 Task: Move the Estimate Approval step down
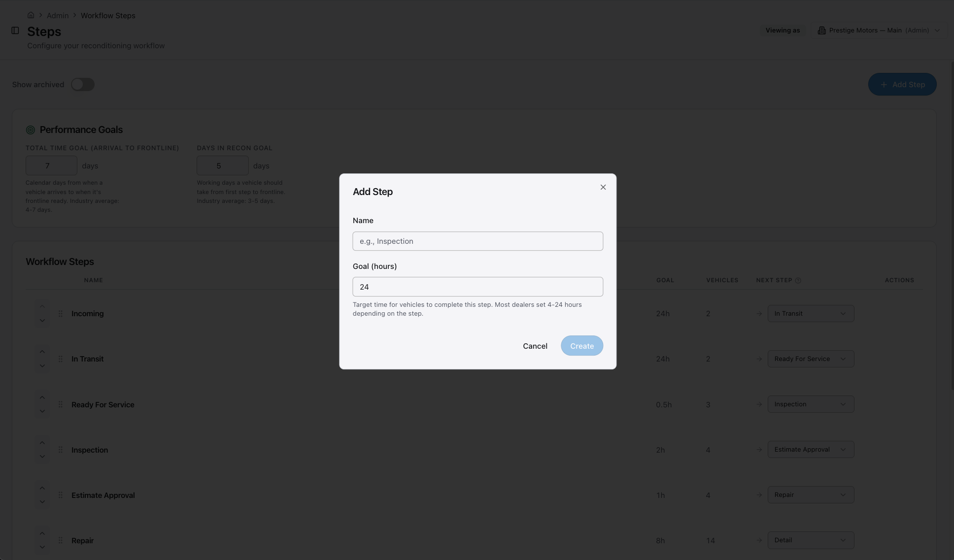tap(42, 502)
